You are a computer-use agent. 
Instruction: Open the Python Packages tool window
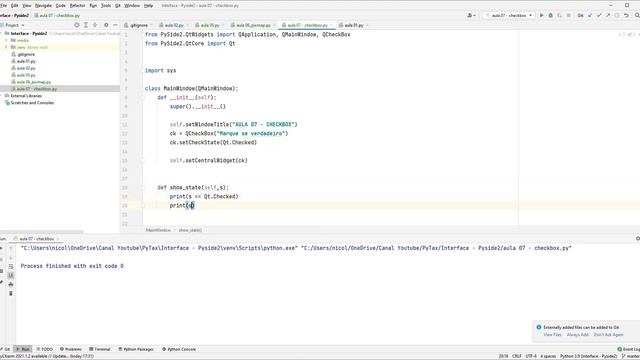(136, 349)
